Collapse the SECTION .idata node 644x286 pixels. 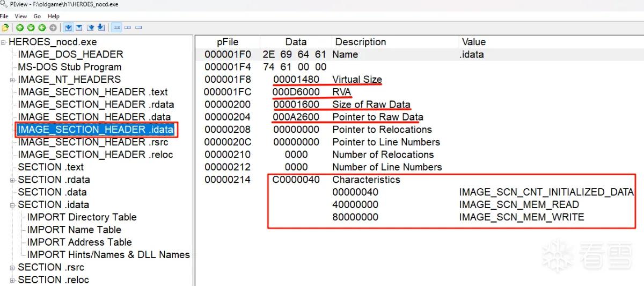pyautogui.click(x=12, y=205)
